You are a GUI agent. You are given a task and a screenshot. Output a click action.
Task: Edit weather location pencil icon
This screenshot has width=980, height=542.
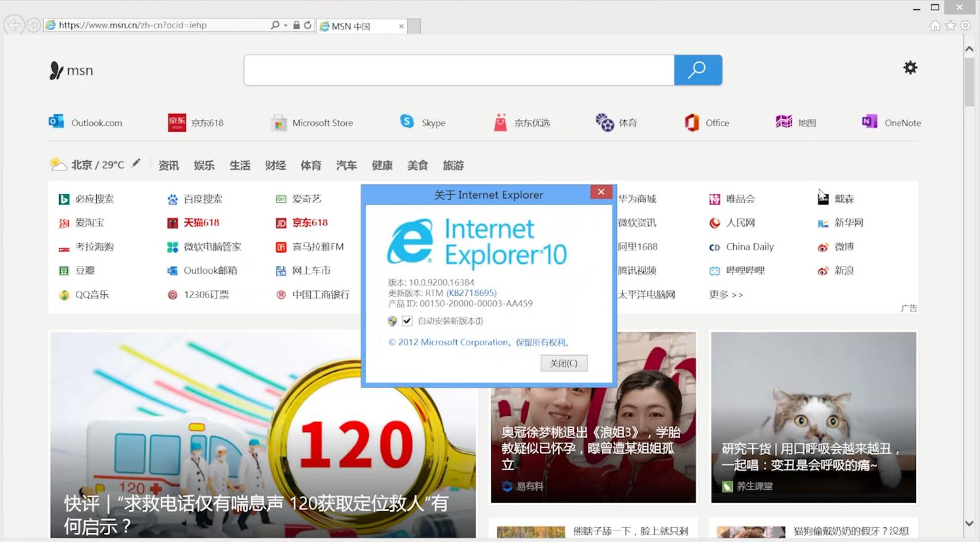click(136, 163)
